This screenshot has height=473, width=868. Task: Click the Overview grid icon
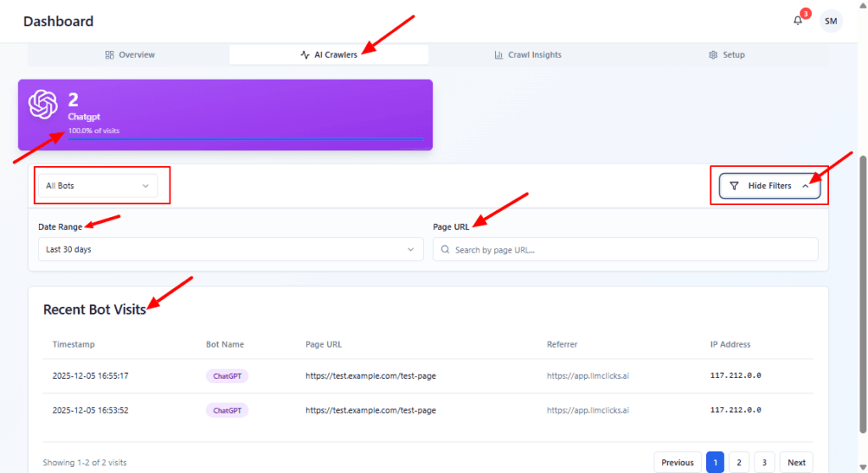pyautogui.click(x=109, y=55)
